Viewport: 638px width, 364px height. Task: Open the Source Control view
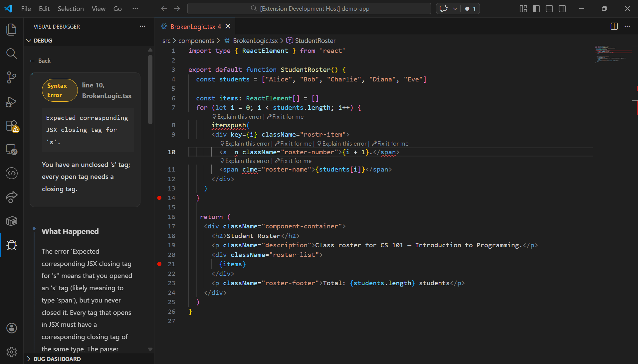[x=12, y=77]
